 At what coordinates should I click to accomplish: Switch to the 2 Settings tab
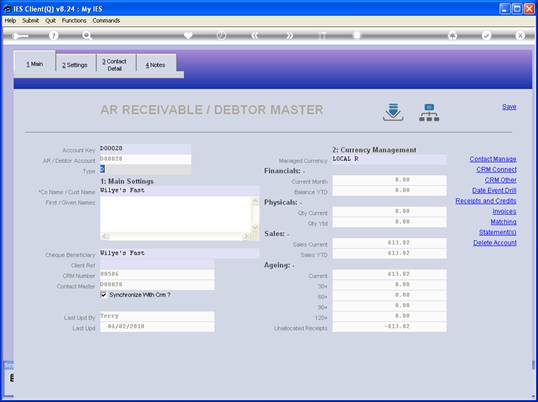(75, 65)
